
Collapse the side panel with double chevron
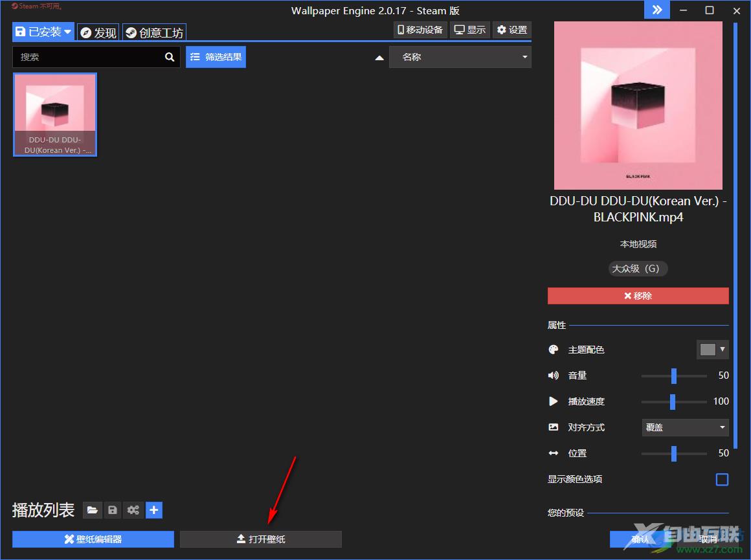click(657, 10)
